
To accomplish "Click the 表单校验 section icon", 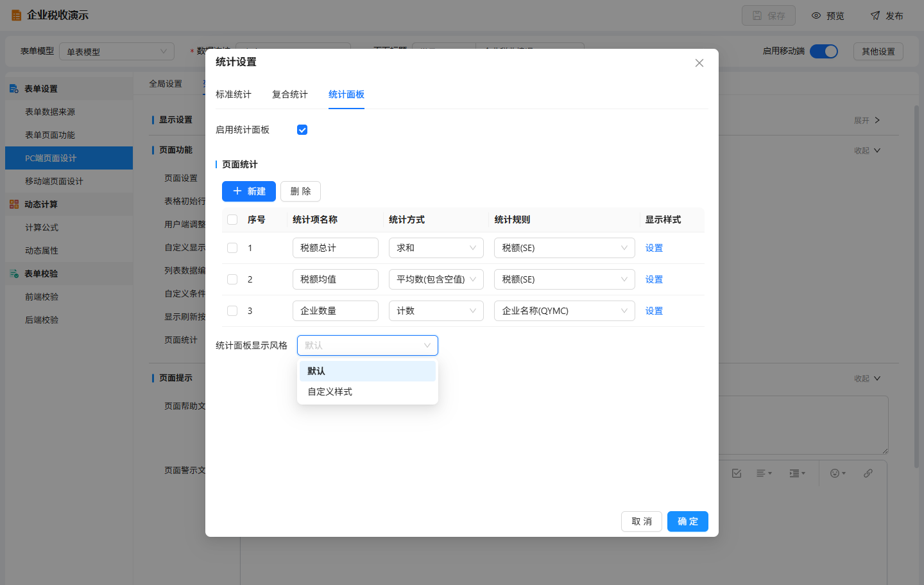I will (x=14, y=274).
